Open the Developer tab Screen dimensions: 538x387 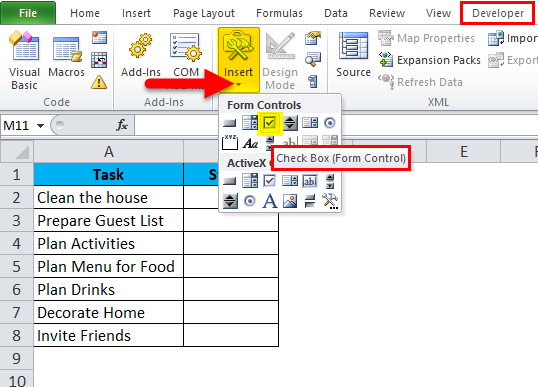498,13
